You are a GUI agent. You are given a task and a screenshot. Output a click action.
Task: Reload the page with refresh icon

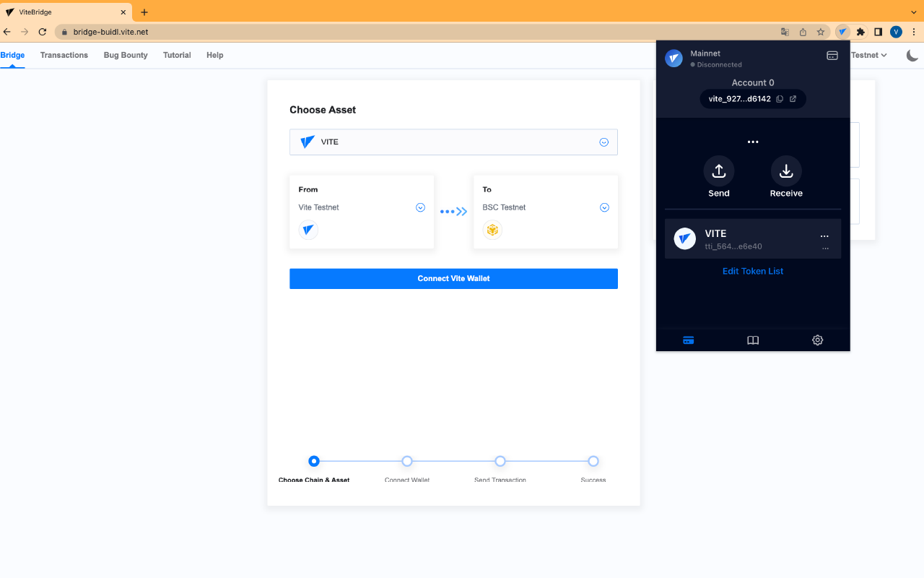click(43, 32)
